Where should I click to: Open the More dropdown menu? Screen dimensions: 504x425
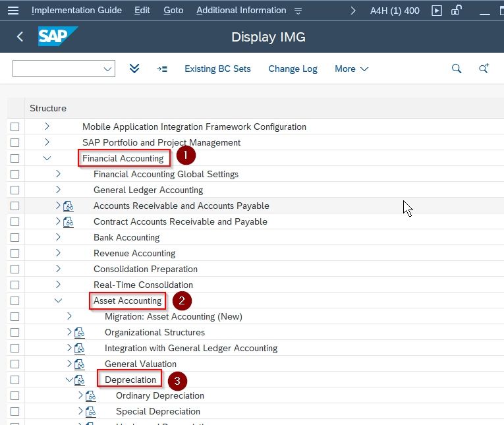coord(351,69)
